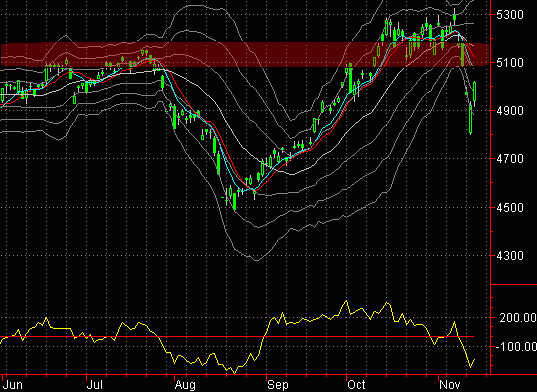Click the Jul month label

(x=95, y=384)
